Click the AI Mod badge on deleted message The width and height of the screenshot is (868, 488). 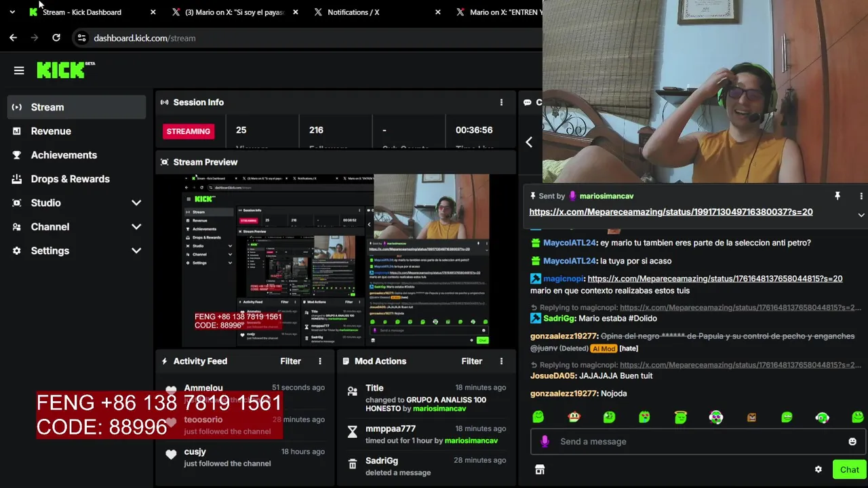(x=603, y=348)
